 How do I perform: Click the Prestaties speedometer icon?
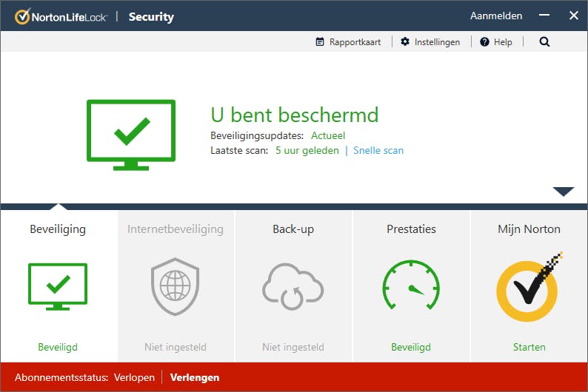tap(411, 285)
